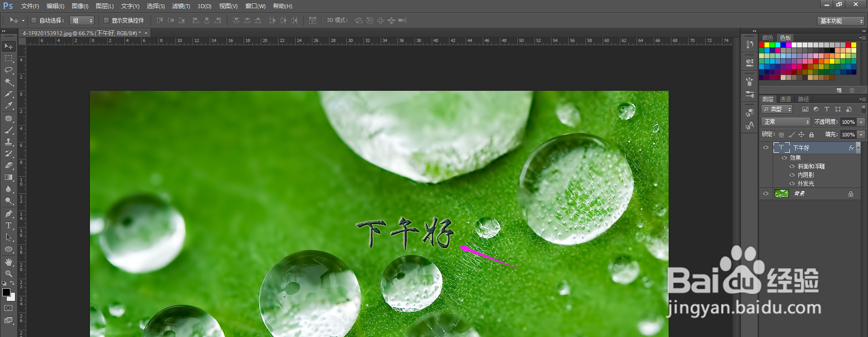Screen dimensions: 868x337
Task: Open the 正常 blend mode dropdown
Action: click(x=786, y=122)
